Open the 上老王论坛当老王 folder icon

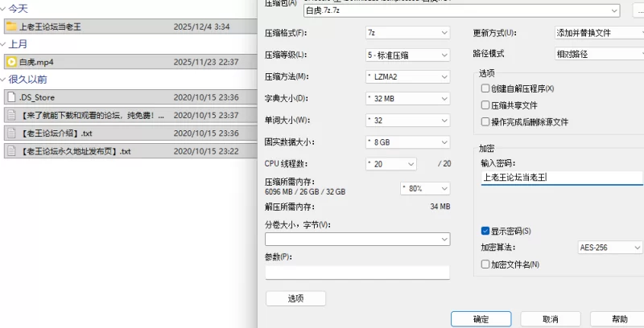[11, 27]
